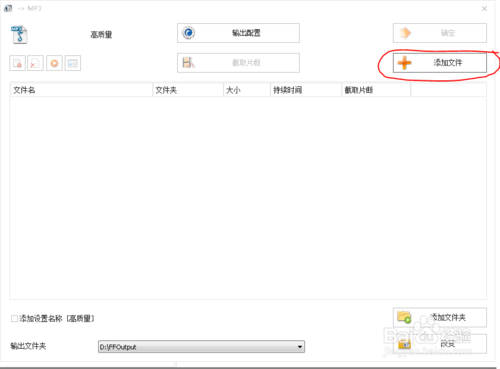Click the arrow icon on 确定 button
Screen dimensions: 500x369
pyautogui.click(x=405, y=33)
